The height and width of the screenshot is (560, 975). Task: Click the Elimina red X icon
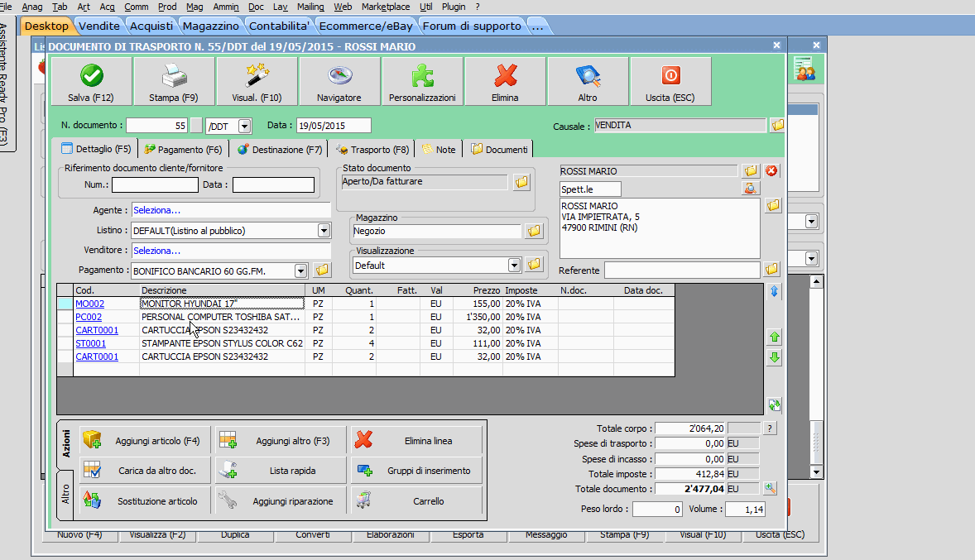point(505,76)
